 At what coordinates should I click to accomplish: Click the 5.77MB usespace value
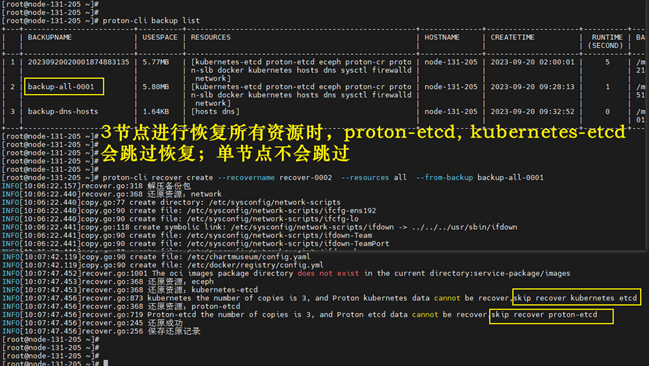click(x=156, y=62)
